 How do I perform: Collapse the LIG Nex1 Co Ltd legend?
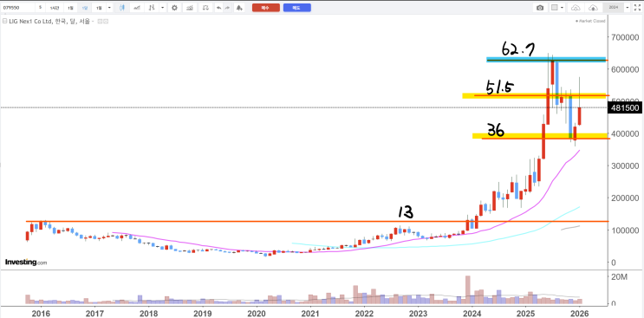point(4,21)
